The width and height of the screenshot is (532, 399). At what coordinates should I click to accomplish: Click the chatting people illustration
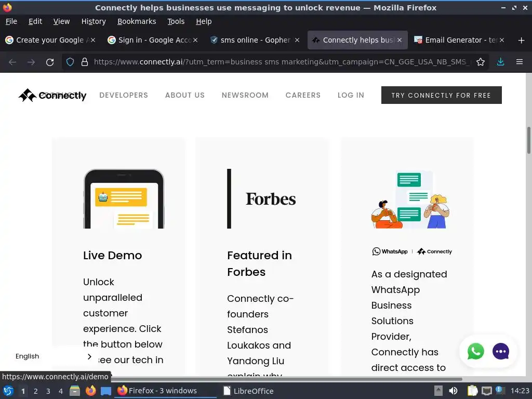[410, 199]
